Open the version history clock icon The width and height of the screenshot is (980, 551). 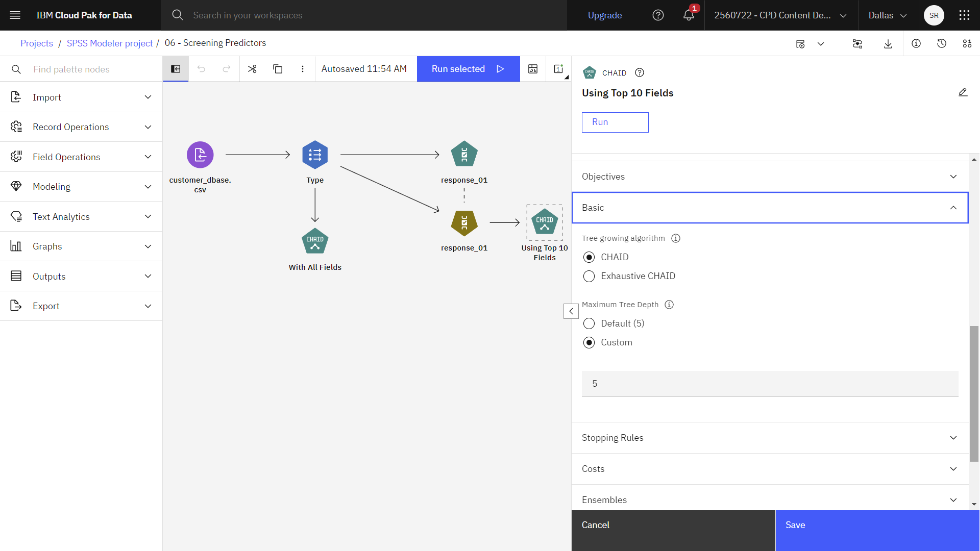point(942,44)
